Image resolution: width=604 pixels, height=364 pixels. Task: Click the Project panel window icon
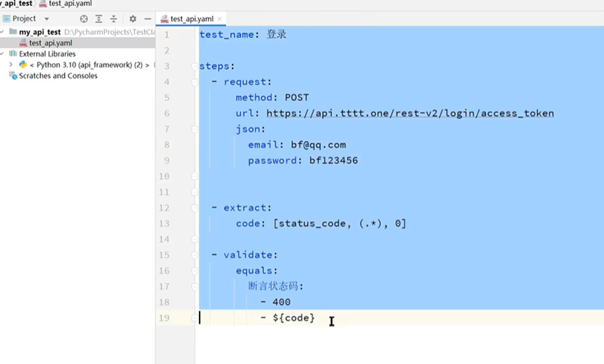coord(6,18)
